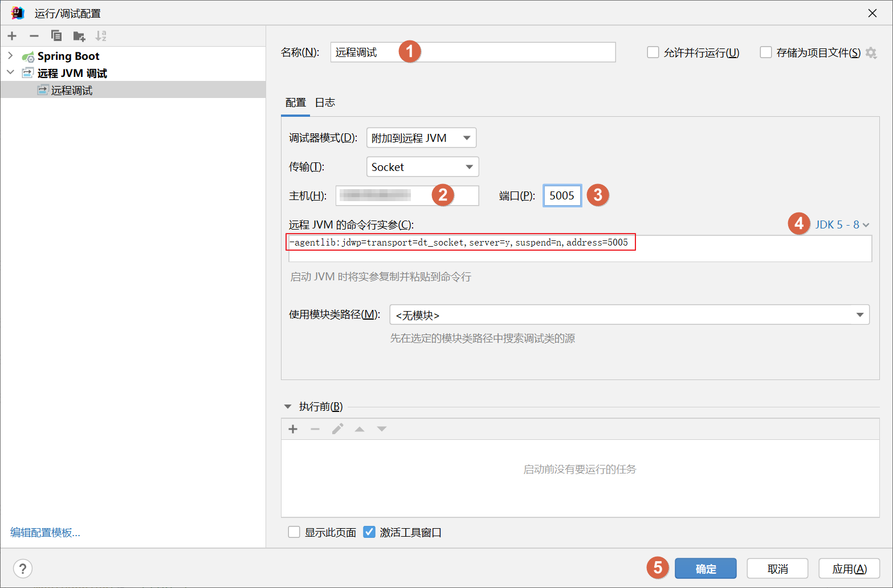Viewport: 893px width, 588px height.
Task: Open the JDK 5 - 8 version dropdown
Action: pyautogui.click(x=842, y=224)
